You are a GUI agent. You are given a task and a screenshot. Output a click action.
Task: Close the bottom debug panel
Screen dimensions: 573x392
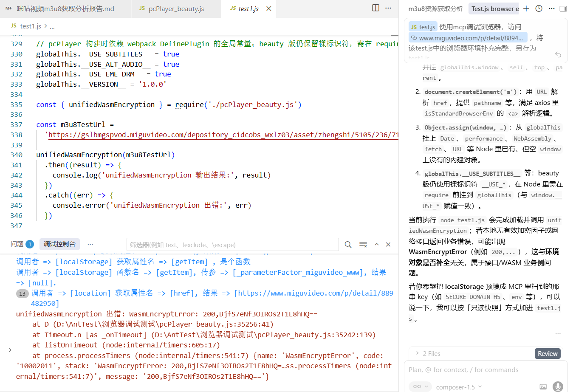388,245
